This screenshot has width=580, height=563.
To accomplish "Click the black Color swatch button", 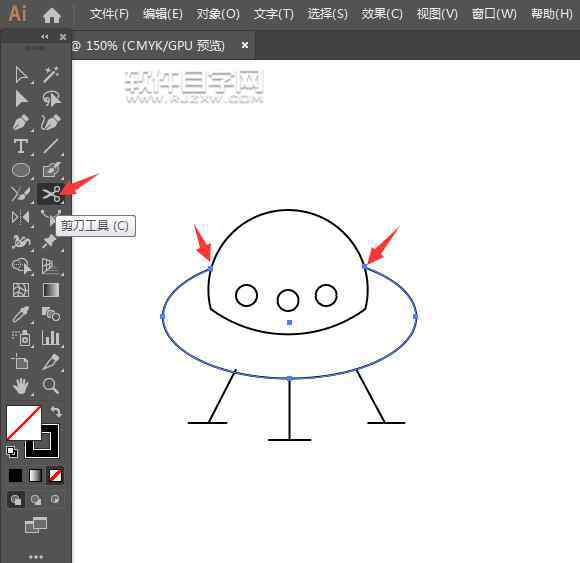I will coord(16,476).
